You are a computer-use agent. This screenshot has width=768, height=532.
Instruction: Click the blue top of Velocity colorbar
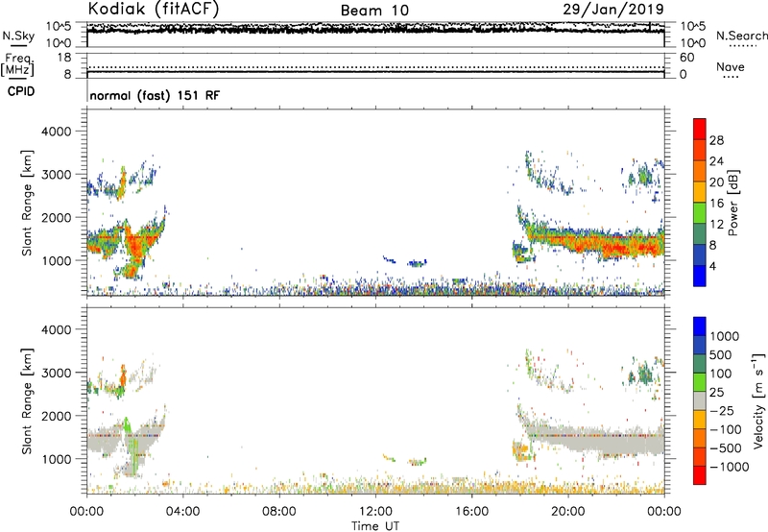(x=700, y=326)
